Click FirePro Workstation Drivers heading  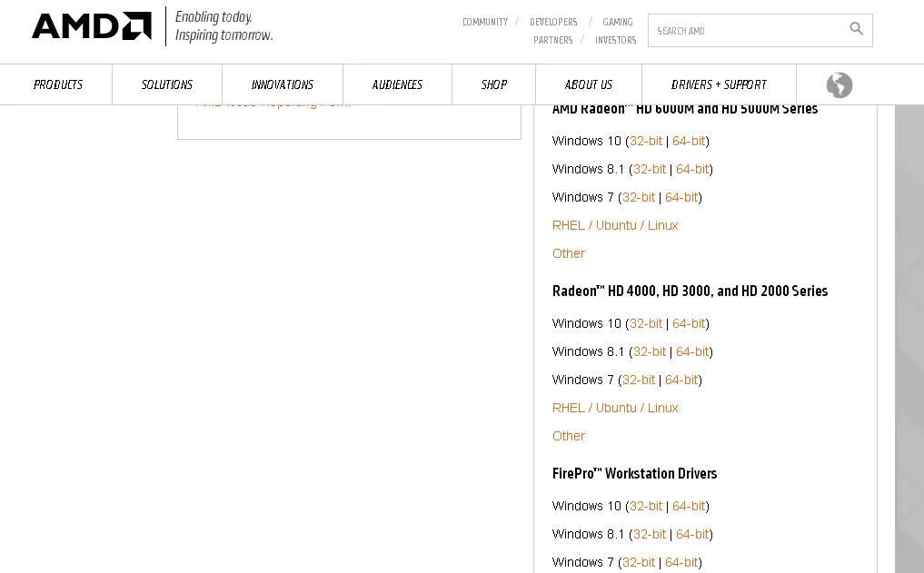pyautogui.click(x=635, y=473)
